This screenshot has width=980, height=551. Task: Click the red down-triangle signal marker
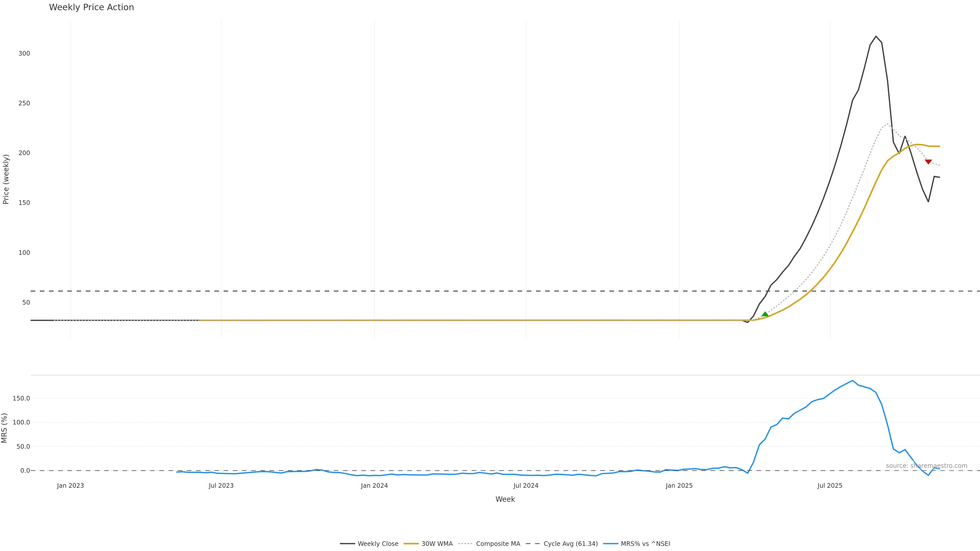pyautogui.click(x=928, y=162)
